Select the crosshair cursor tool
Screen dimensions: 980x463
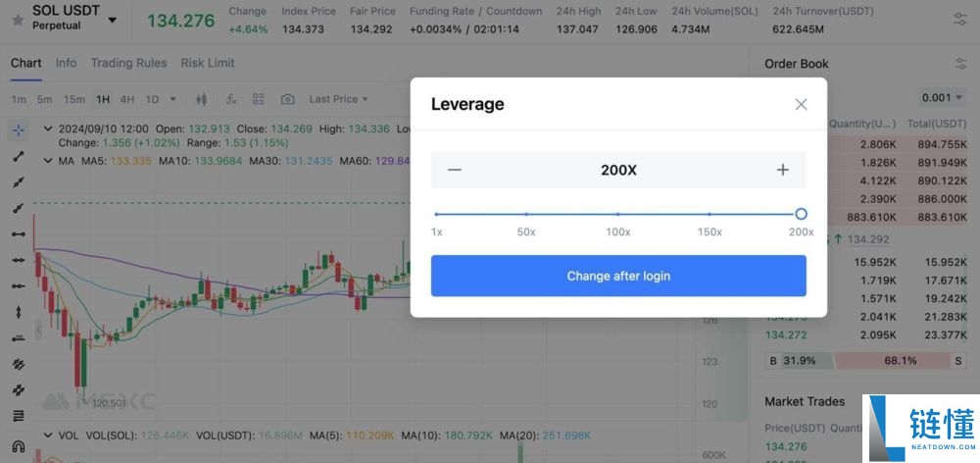(x=19, y=130)
